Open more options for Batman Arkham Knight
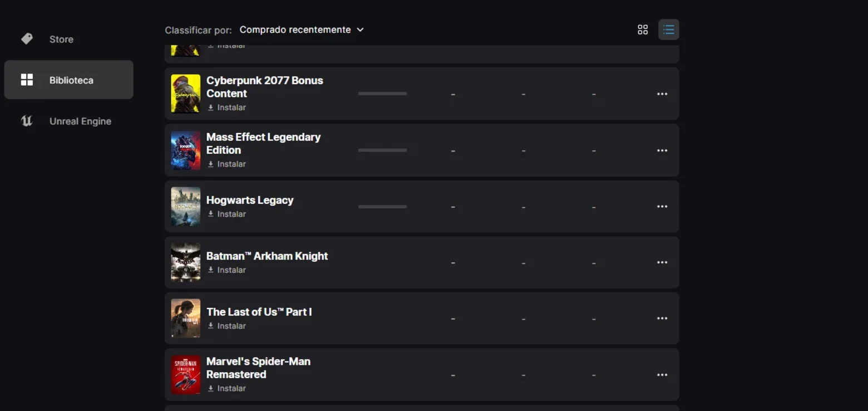Image resolution: width=868 pixels, height=411 pixels. (x=662, y=262)
